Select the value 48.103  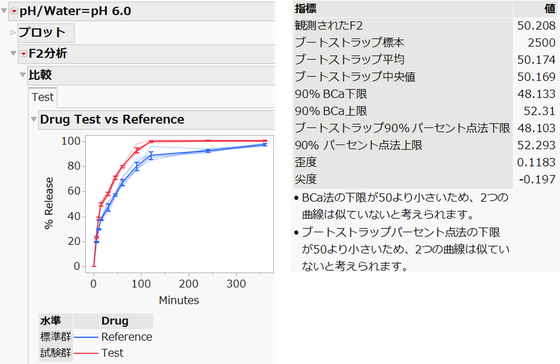click(536, 128)
